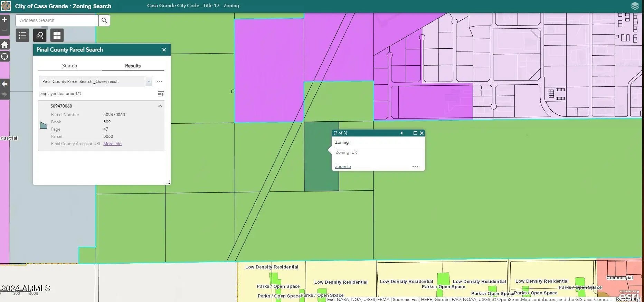
Task: Open the Pinal County Assessor More info link
Action: point(112,144)
